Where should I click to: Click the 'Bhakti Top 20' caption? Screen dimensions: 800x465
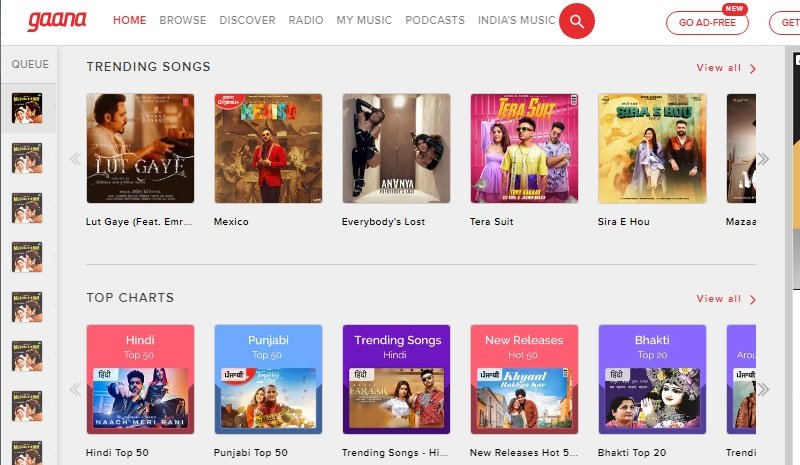[x=632, y=453]
